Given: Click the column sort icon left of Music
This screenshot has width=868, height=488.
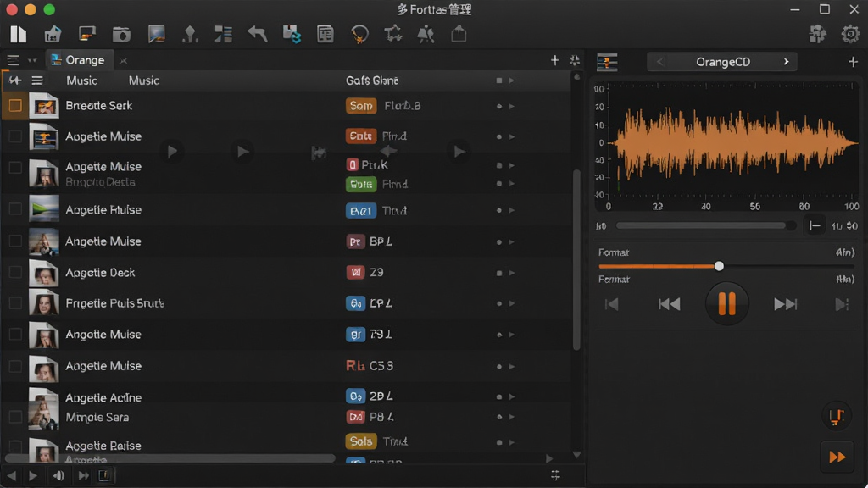Looking at the screenshot, I should (x=15, y=80).
